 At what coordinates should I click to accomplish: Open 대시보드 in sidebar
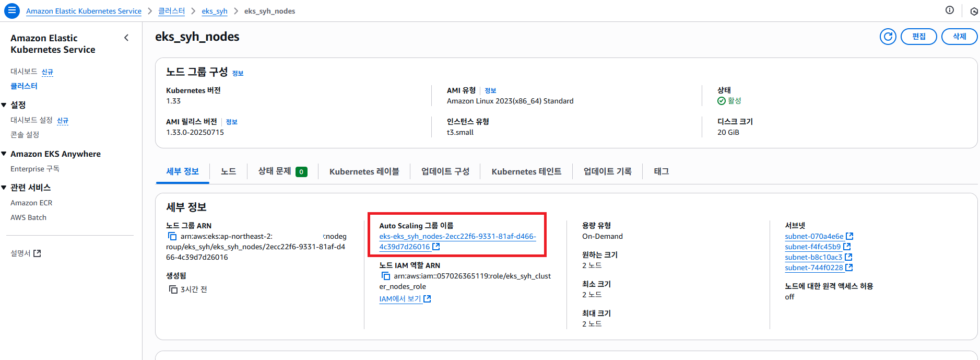point(23,72)
